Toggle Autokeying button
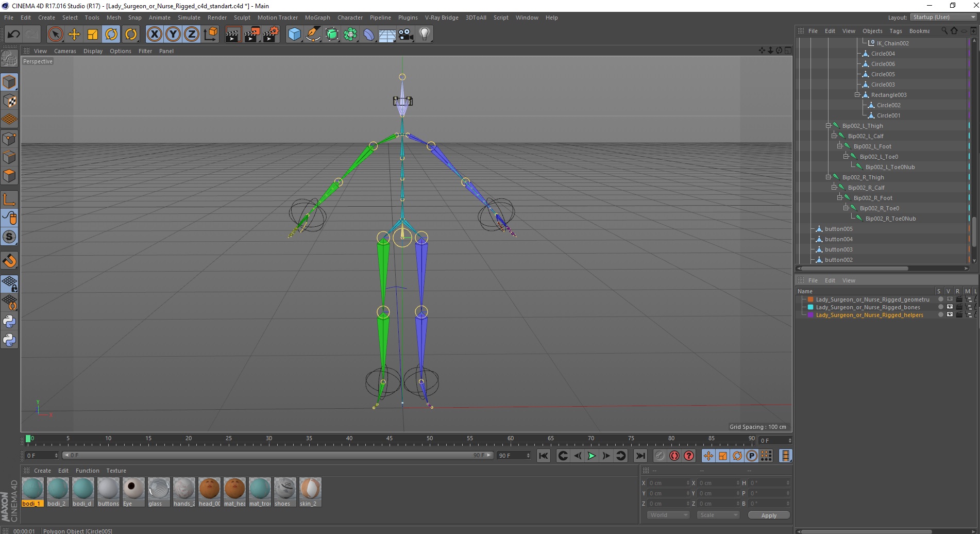This screenshot has width=980, height=534. pos(674,456)
